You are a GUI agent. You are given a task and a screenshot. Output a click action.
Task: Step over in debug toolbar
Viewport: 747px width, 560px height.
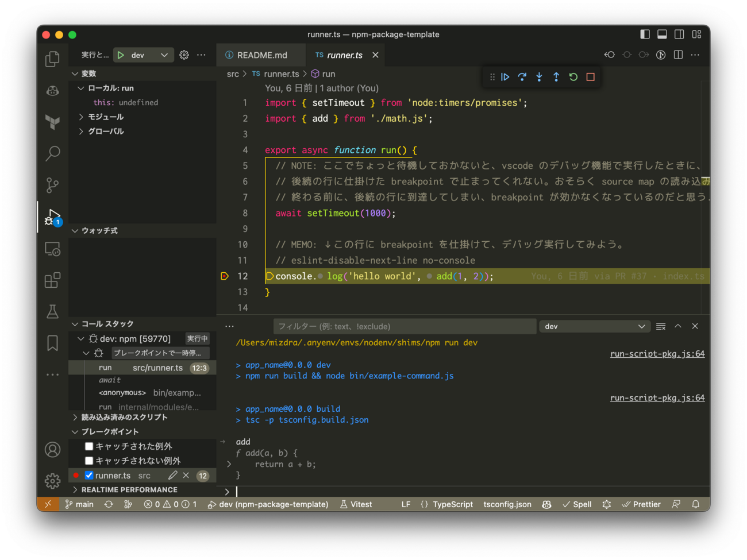522,77
